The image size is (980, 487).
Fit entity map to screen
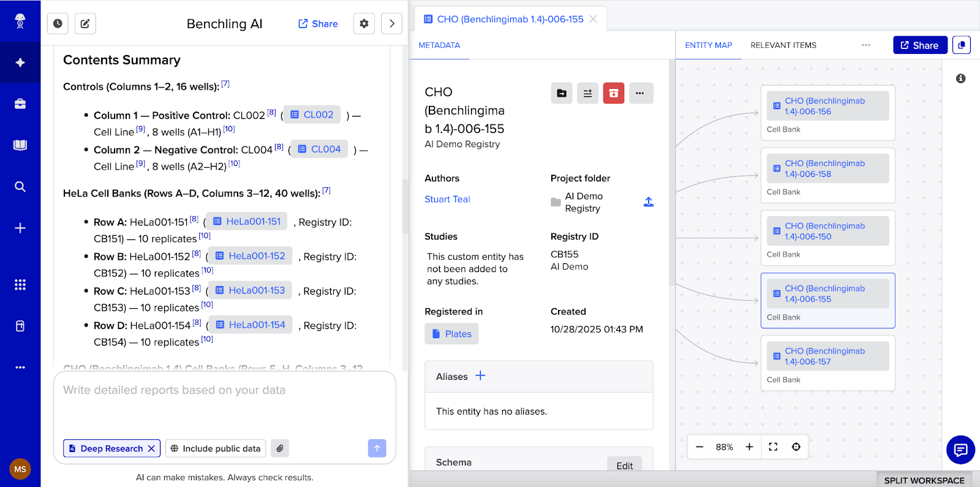773,447
